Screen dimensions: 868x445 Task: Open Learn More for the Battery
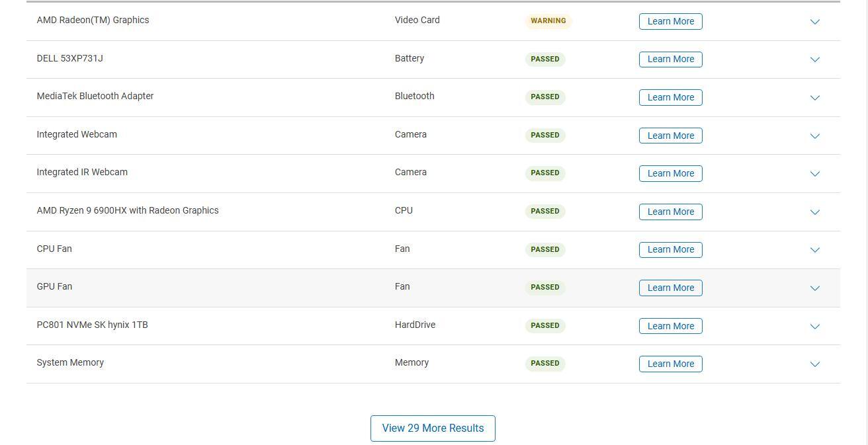(x=670, y=60)
